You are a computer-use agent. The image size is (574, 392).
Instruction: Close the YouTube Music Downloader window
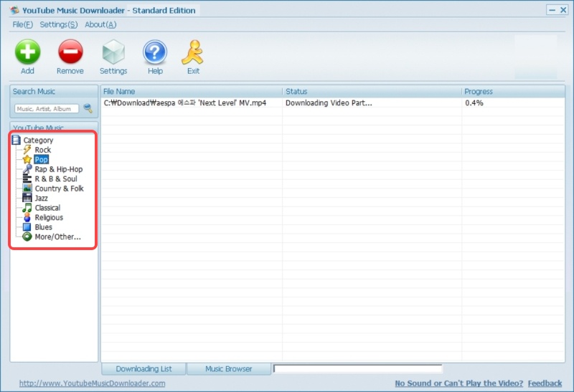(x=563, y=10)
